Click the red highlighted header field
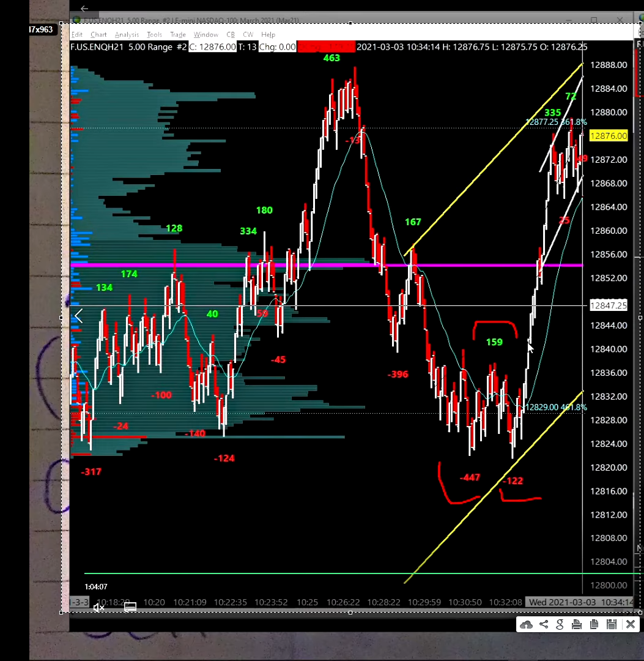 (327, 47)
